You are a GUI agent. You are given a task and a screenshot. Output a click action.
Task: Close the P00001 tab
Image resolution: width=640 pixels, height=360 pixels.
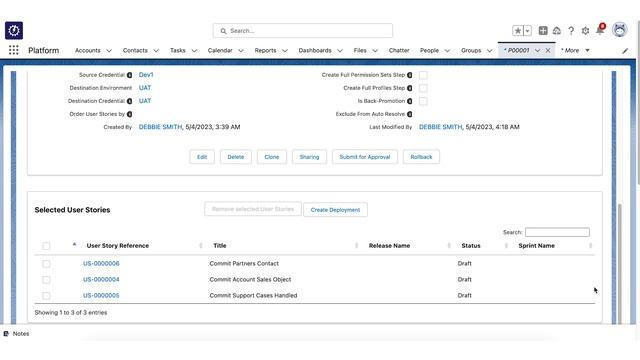click(548, 51)
